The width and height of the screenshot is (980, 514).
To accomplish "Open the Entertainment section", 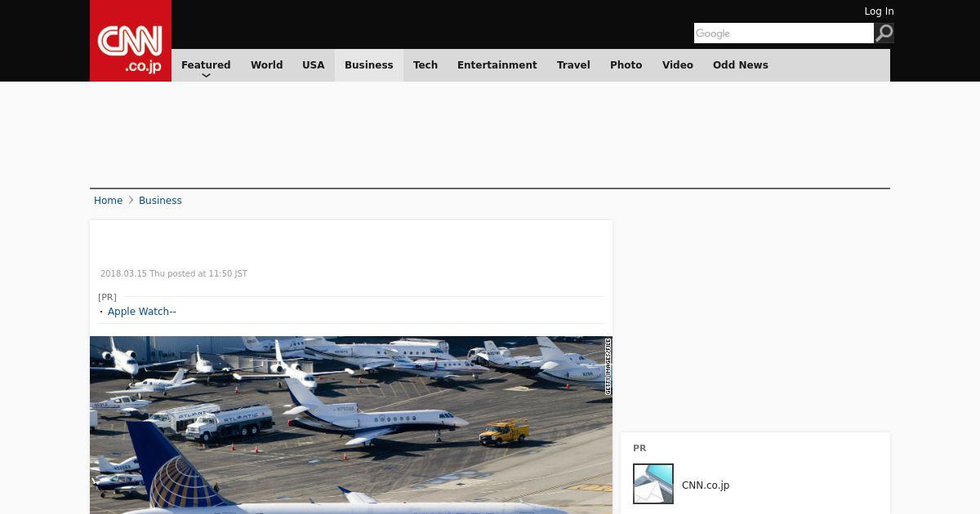I will click(x=497, y=65).
